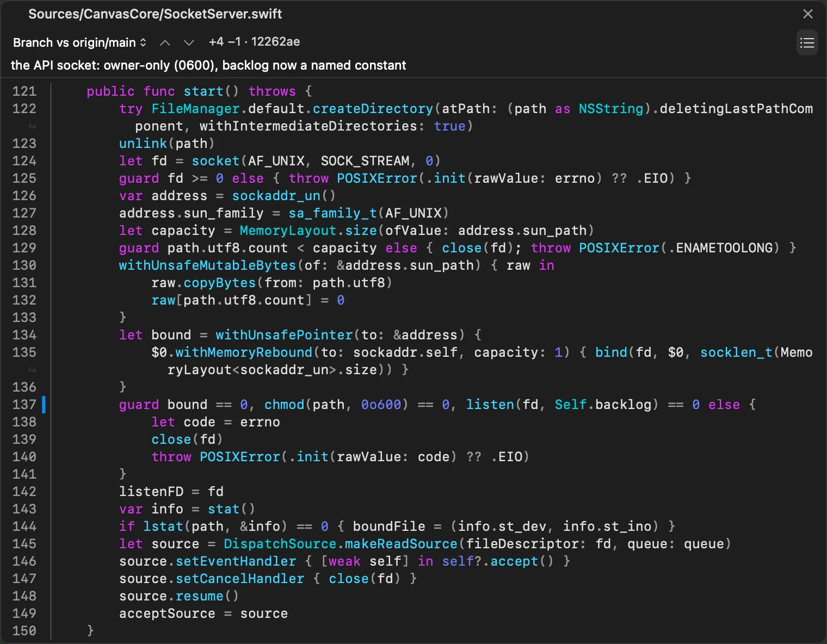This screenshot has height=644, width=827.
Task: Click line number 150
Action: [24, 631]
